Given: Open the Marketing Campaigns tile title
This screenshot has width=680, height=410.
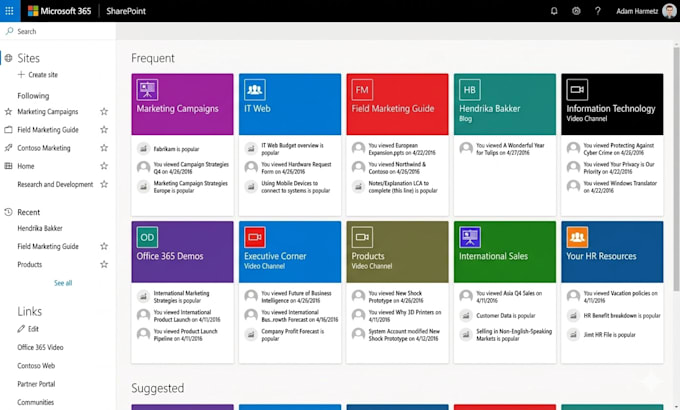Looking at the screenshot, I should [x=177, y=108].
